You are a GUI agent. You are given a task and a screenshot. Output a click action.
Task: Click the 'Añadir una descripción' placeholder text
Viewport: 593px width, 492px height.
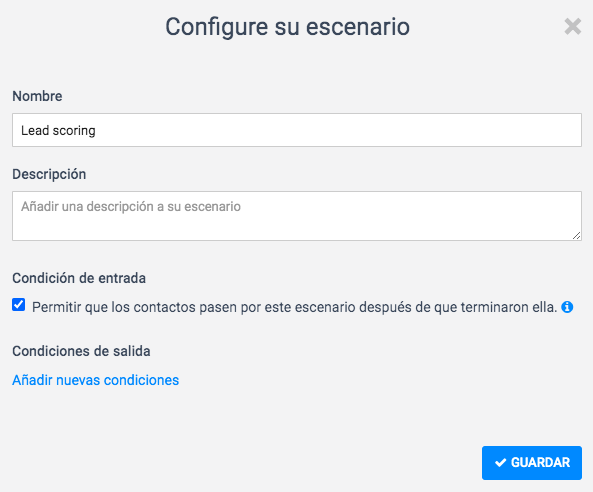131,206
